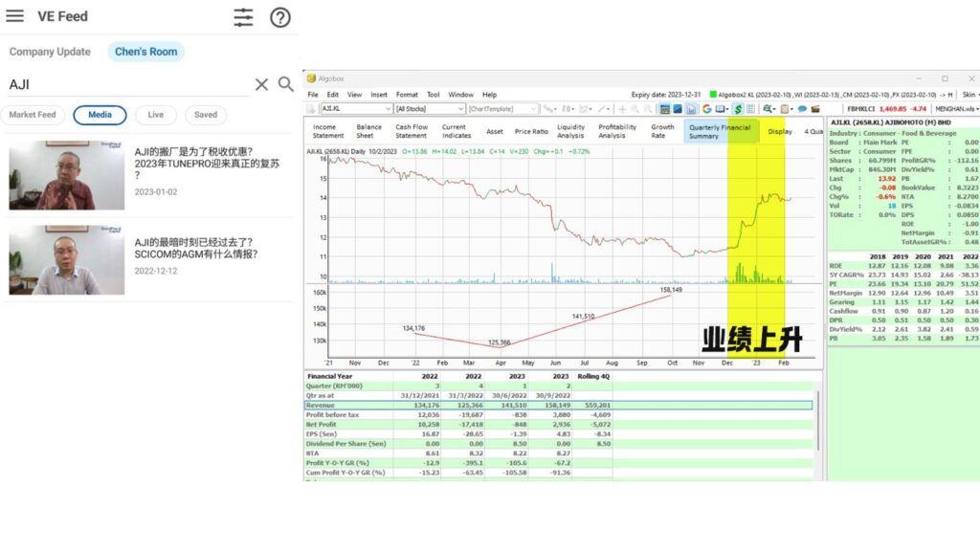
Task: Click the Display button
Action: [x=779, y=132]
